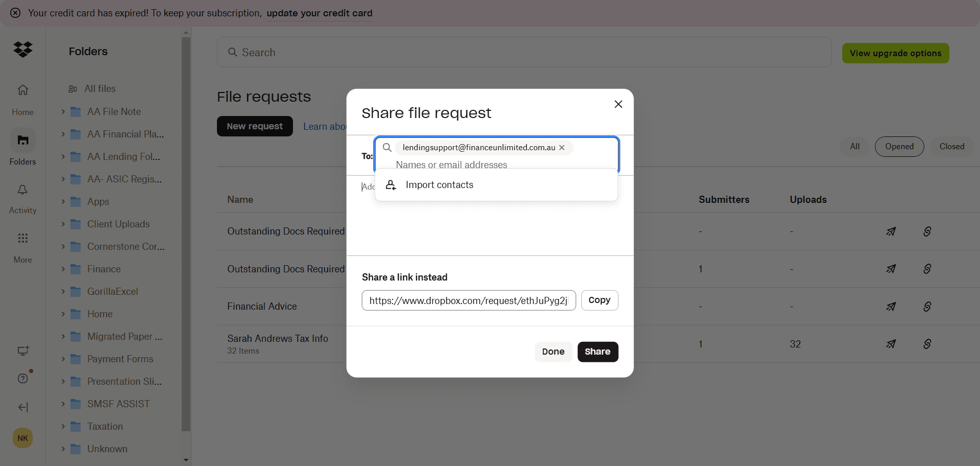Sort by the Uploads column header
Screen dimensions: 980x466
click(x=808, y=200)
